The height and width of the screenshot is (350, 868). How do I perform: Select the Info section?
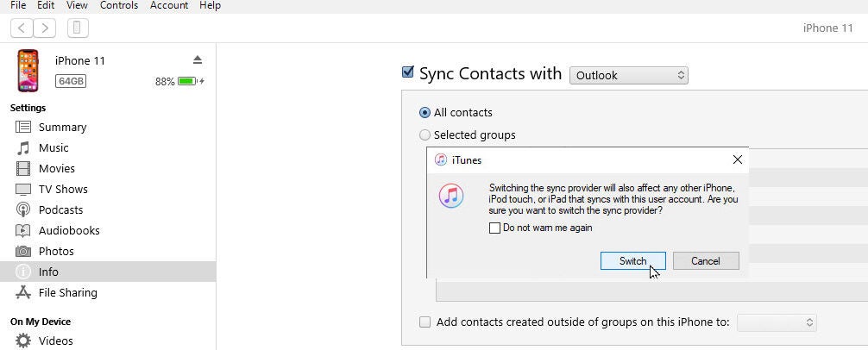pos(108,272)
